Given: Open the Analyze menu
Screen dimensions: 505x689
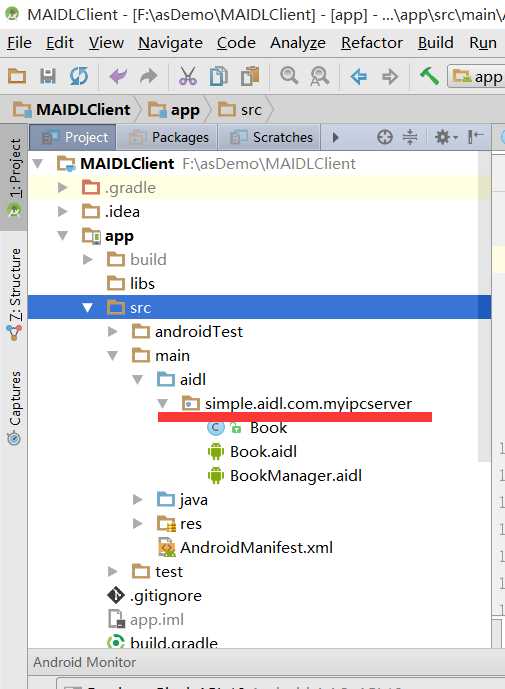Looking at the screenshot, I should 298,43.
